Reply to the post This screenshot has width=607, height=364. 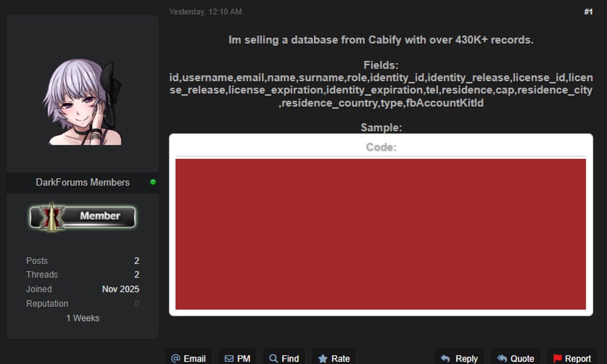point(459,358)
